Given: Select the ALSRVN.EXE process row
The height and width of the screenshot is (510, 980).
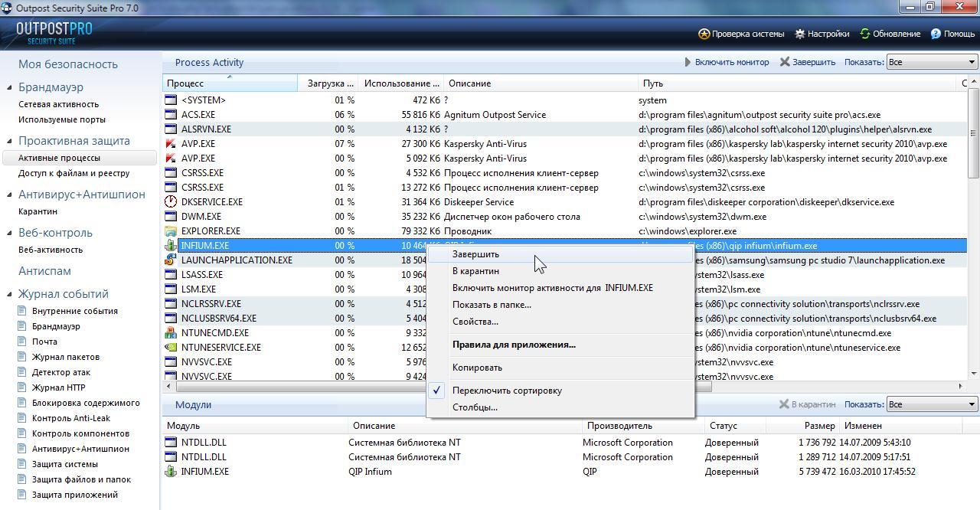Looking at the screenshot, I should [565, 129].
